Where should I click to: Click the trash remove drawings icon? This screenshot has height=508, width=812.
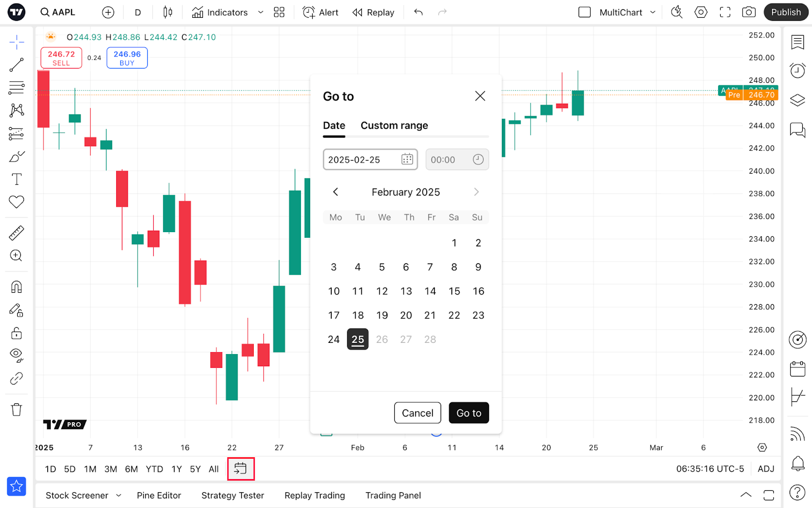coord(16,409)
